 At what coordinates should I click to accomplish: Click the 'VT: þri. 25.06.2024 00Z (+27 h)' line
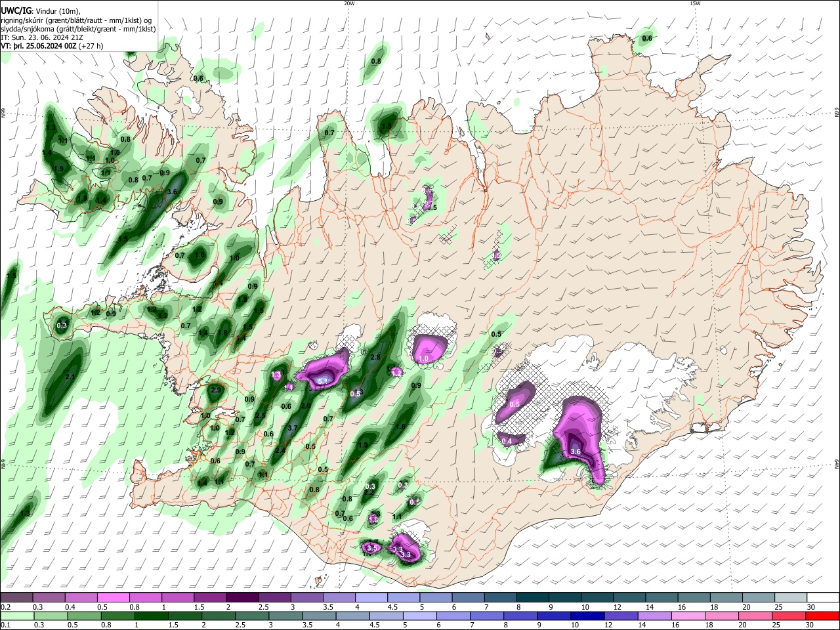[x=52, y=46]
